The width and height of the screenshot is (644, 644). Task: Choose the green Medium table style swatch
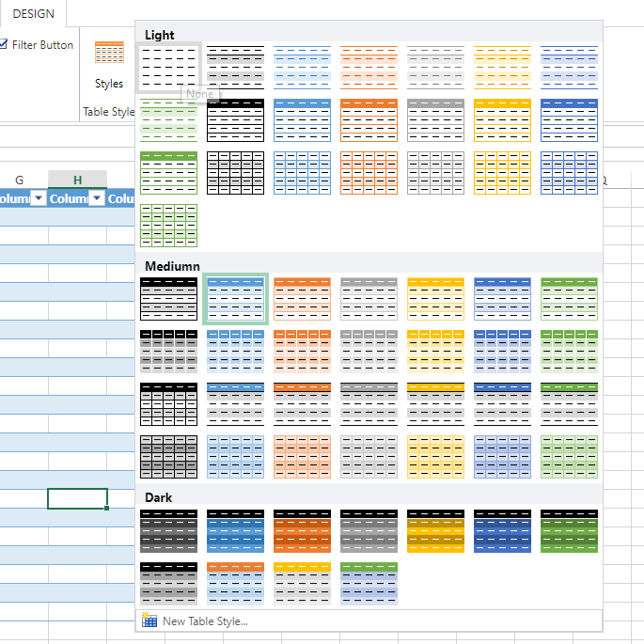click(569, 299)
